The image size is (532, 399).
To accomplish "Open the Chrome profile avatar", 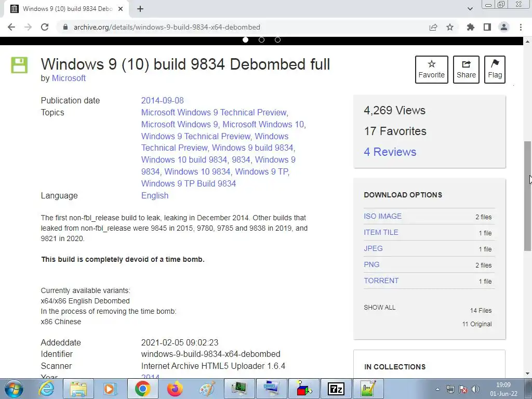I will [x=504, y=27].
